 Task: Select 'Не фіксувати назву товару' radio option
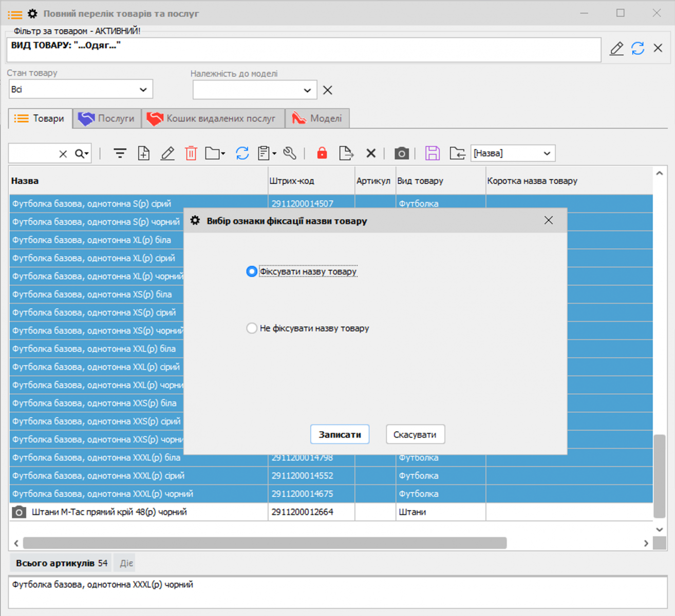click(x=252, y=328)
